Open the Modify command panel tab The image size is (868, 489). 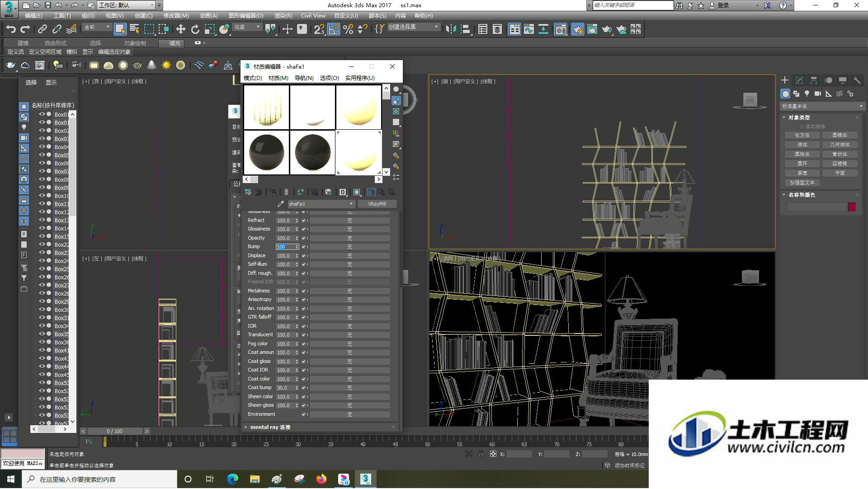click(799, 80)
